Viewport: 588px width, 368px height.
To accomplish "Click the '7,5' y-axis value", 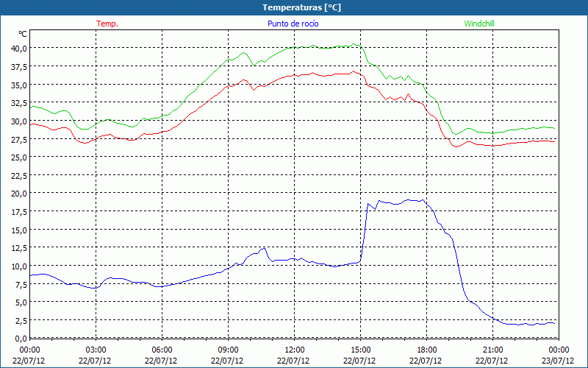I will pos(21,284).
